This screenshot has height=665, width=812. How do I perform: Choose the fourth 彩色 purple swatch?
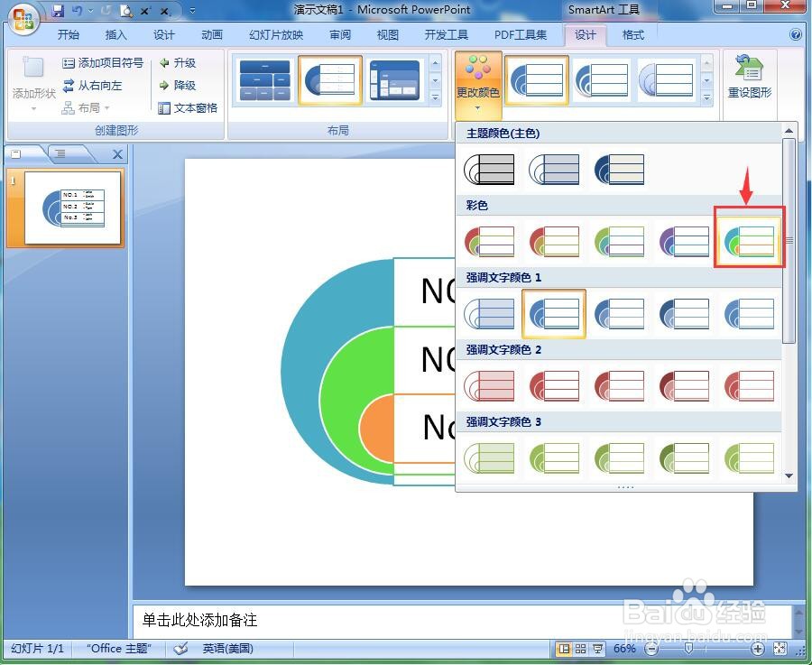pos(684,241)
